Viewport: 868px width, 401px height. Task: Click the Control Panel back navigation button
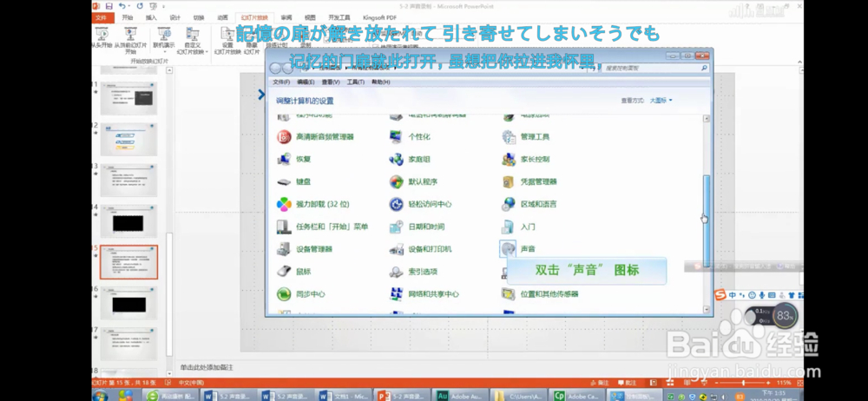click(x=276, y=68)
